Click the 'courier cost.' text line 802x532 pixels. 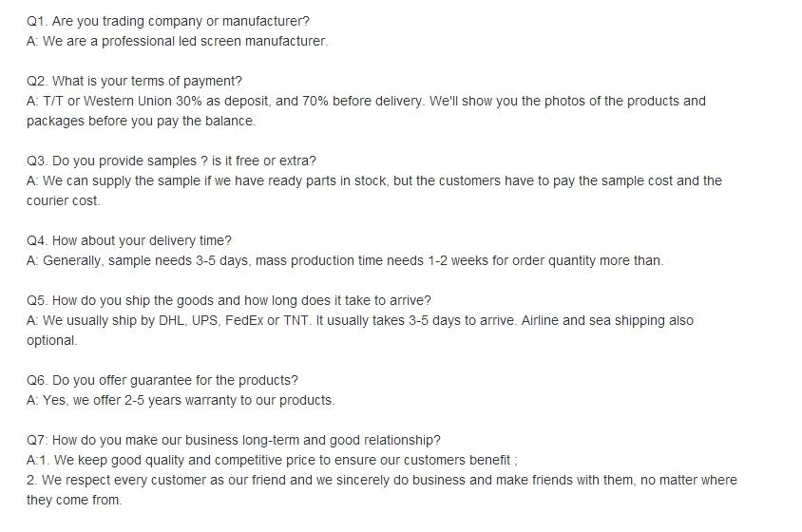[63, 201]
